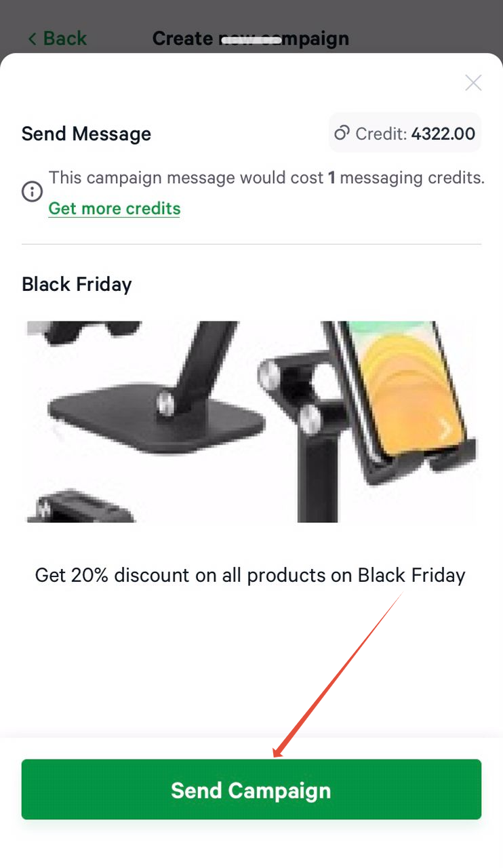This screenshot has height=868, width=503.
Task: Open the Get more credits link
Action: point(115,208)
